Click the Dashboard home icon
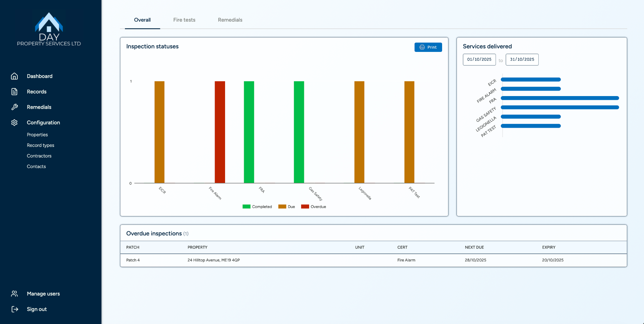Screen dimensions: 644x324 click(x=14, y=76)
